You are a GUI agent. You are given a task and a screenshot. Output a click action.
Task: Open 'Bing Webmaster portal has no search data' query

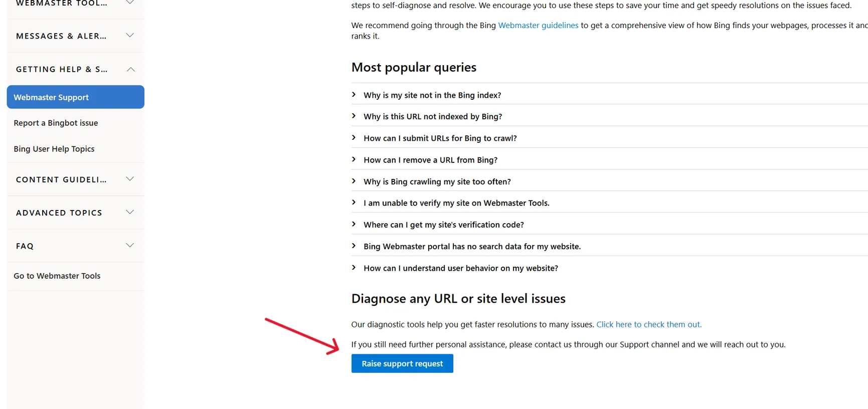tap(472, 247)
